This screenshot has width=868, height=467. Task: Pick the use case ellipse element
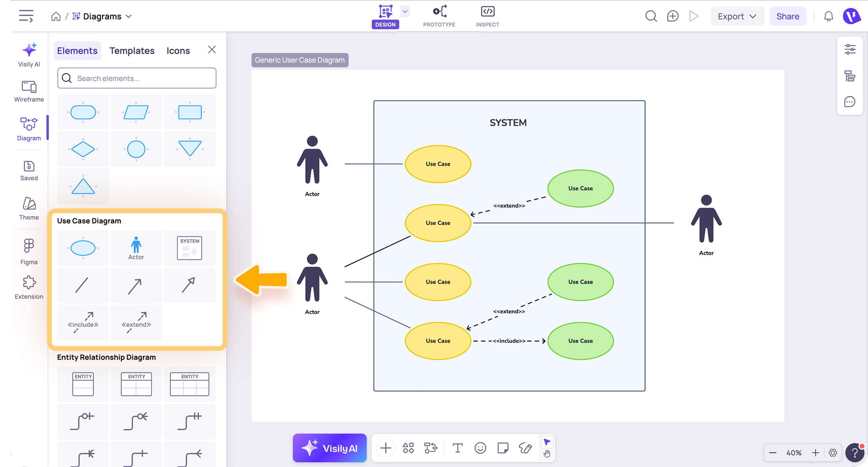pyautogui.click(x=83, y=248)
